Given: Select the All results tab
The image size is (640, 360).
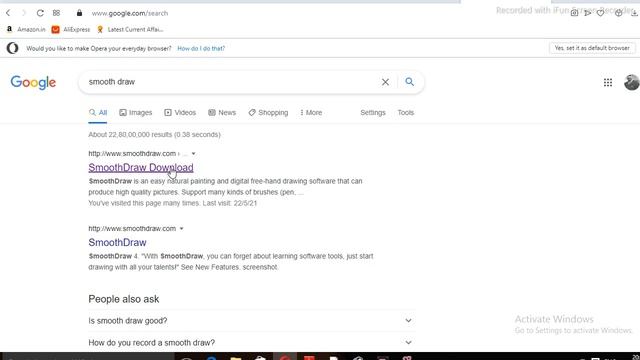Looking at the screenshot, I should coord(98,113).
